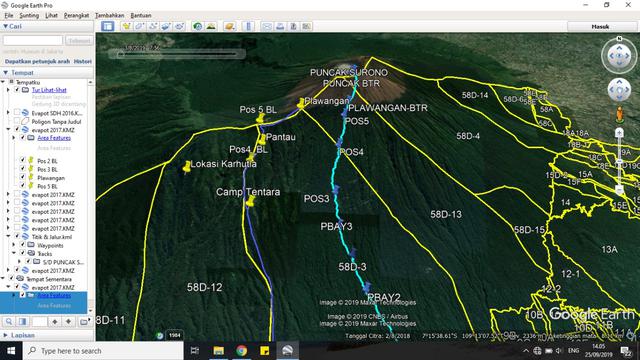Click the split-panel icon below Places list
Image resolution: width=640 pixels, height=360 pixels.
pos(22,322)
